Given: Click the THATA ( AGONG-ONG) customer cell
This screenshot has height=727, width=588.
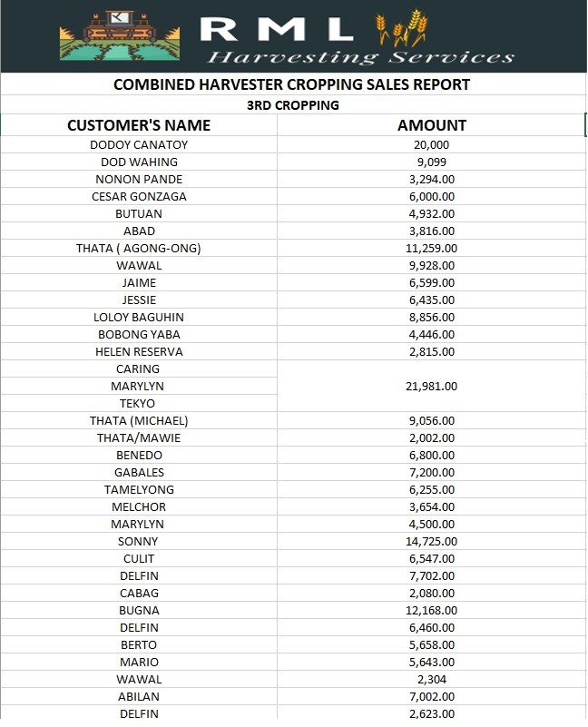Looking at the screenshot, I should (139, 249).
